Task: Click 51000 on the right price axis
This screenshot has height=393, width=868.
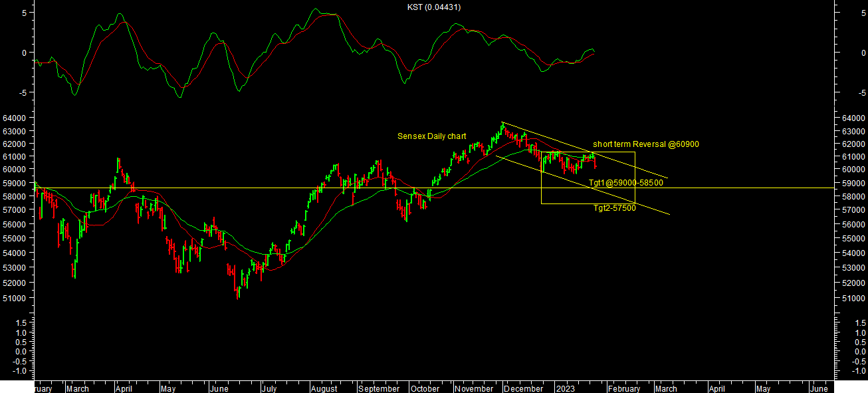Action: tap(853, 298)
